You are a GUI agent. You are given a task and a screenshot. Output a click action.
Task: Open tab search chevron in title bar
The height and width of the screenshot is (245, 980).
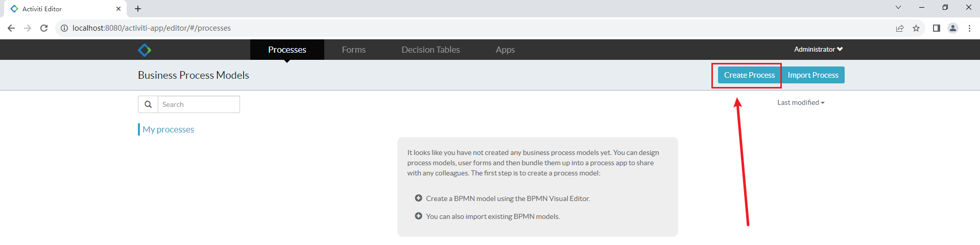click(x=898, y=7)
